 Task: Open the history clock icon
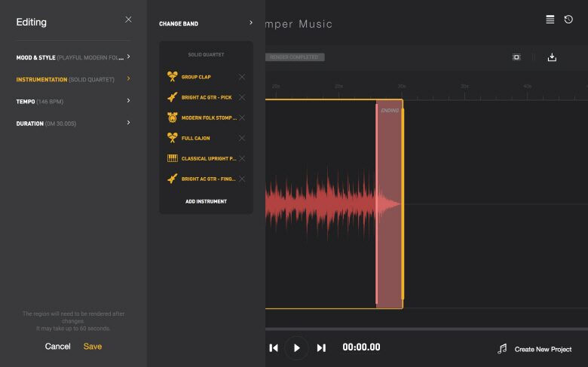(568, 20)
